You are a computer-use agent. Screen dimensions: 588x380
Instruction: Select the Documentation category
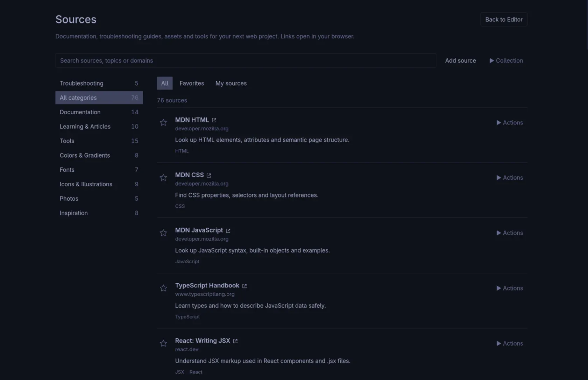click(99, 112)
